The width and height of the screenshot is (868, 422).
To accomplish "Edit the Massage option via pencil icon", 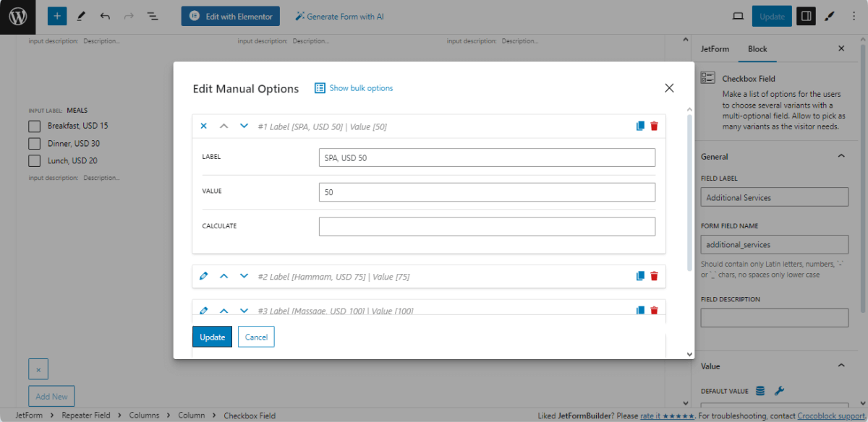I will [203, 310].
